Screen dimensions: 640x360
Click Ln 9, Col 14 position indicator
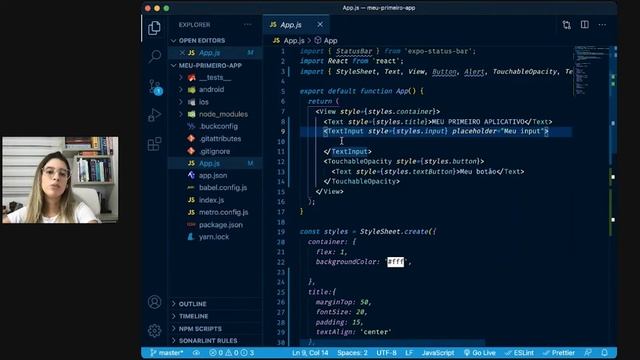coord(310,353)
